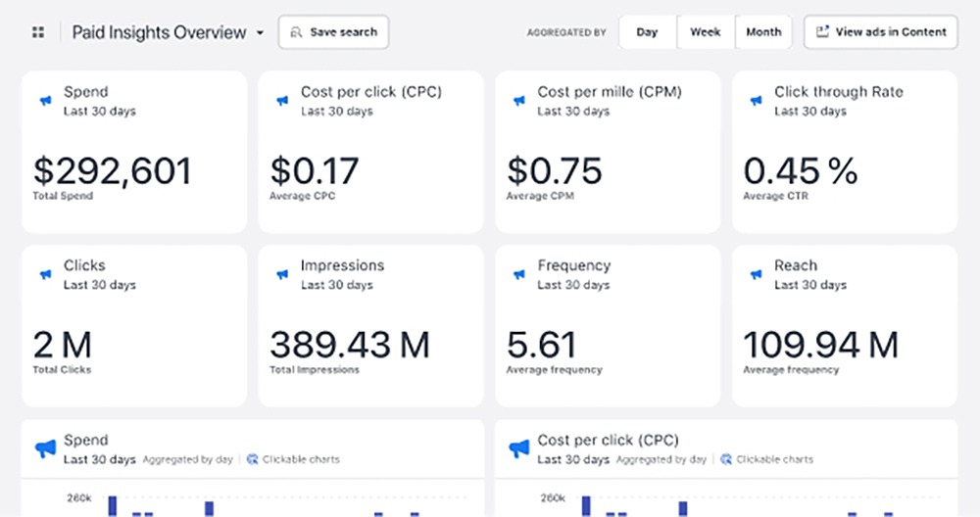Click the Spend chart panel title
The height and width of the screenshot is (517, 980).
[85, 441]
